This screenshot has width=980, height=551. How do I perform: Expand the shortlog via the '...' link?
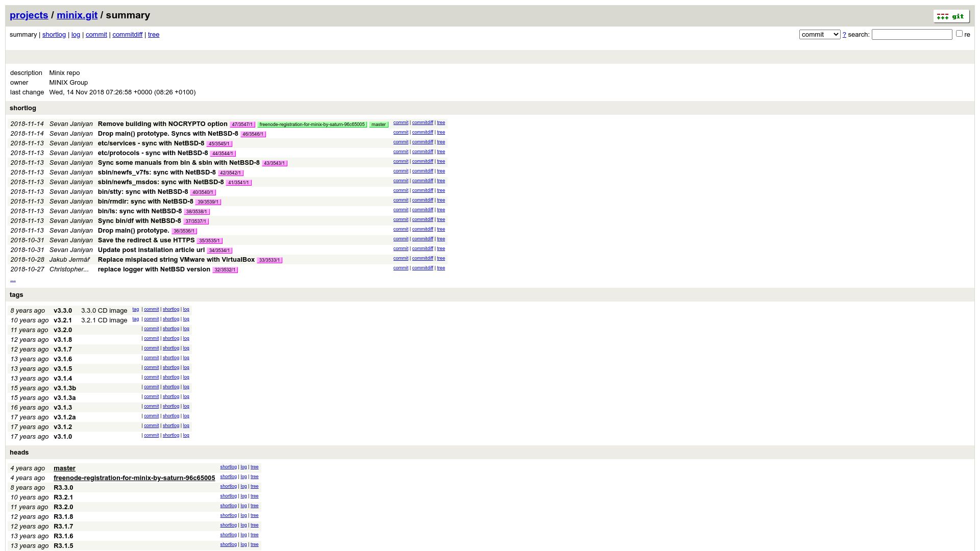point(13,279)
